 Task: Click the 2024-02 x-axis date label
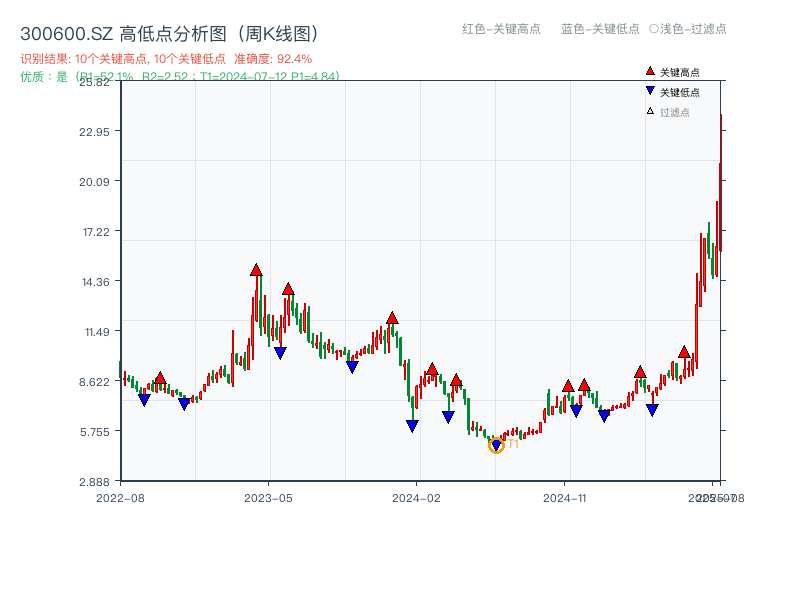[x=416, y=498]
